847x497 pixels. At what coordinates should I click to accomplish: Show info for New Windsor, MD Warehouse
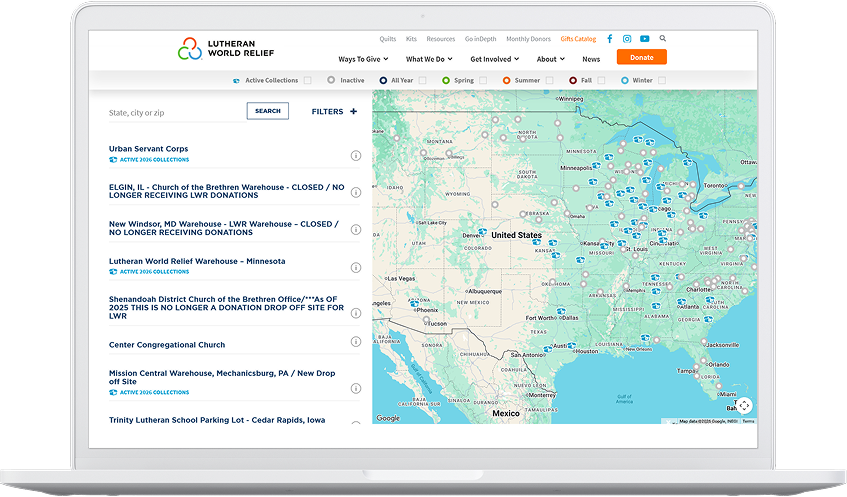[355, 230]
